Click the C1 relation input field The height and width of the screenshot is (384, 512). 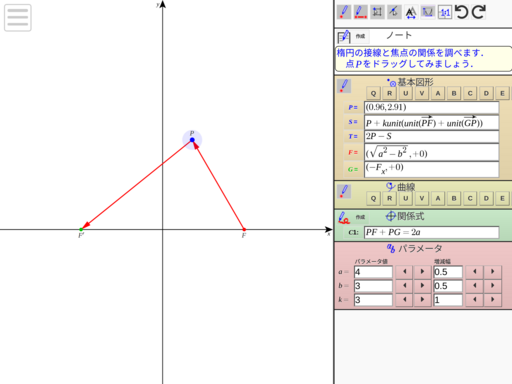pos(432,232)
